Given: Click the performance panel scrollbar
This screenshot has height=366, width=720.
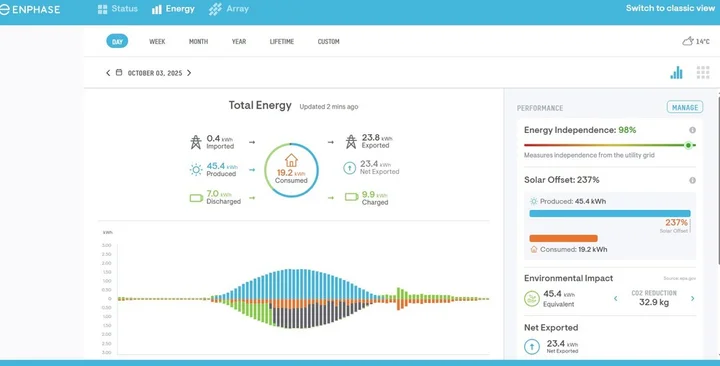Looking at the screenshot, I should click(718, 179).
